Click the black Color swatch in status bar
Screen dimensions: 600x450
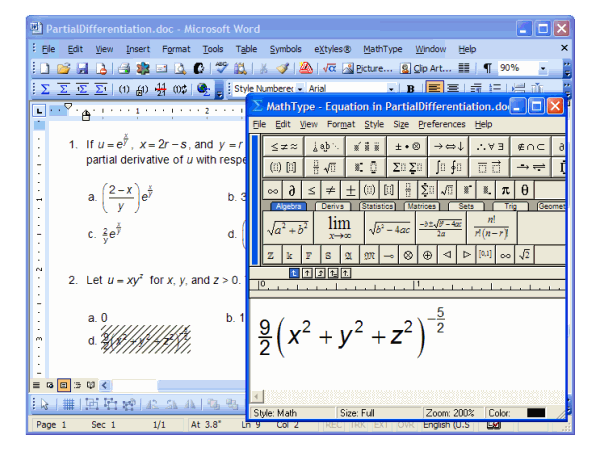click(535, 412)
